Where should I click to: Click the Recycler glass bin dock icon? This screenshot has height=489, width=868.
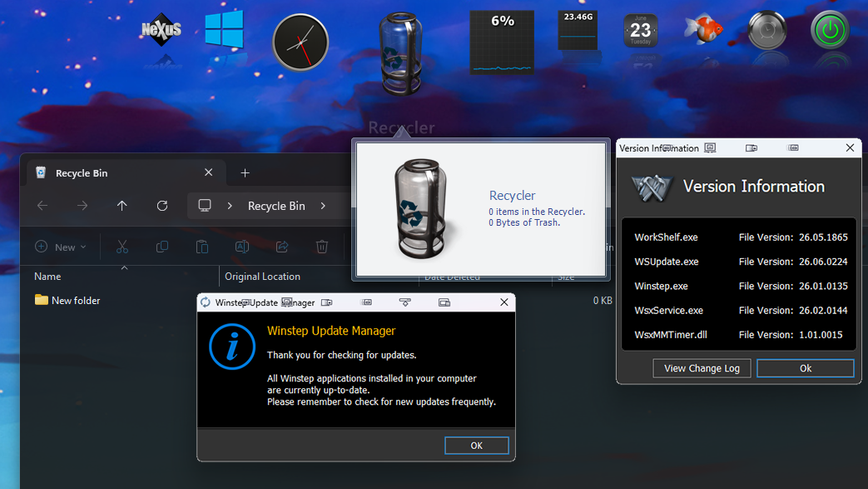pyautogui.click(x=401, y=53)
